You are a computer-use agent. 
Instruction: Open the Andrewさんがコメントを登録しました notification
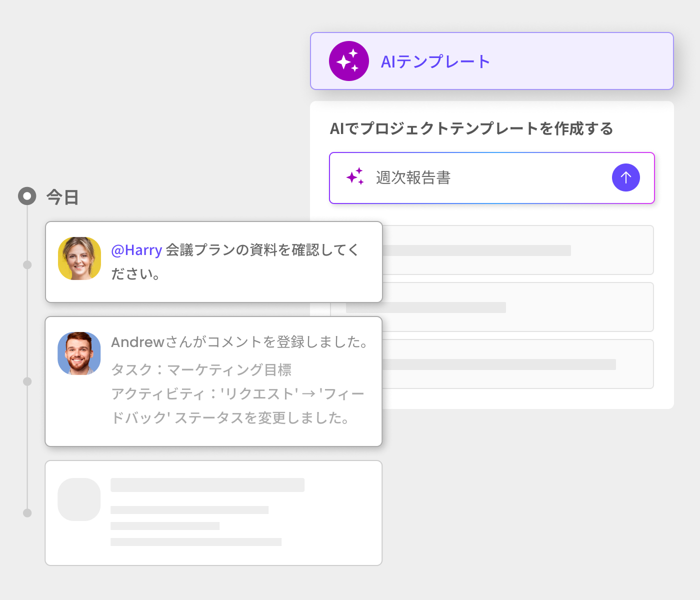click(239, 342)
